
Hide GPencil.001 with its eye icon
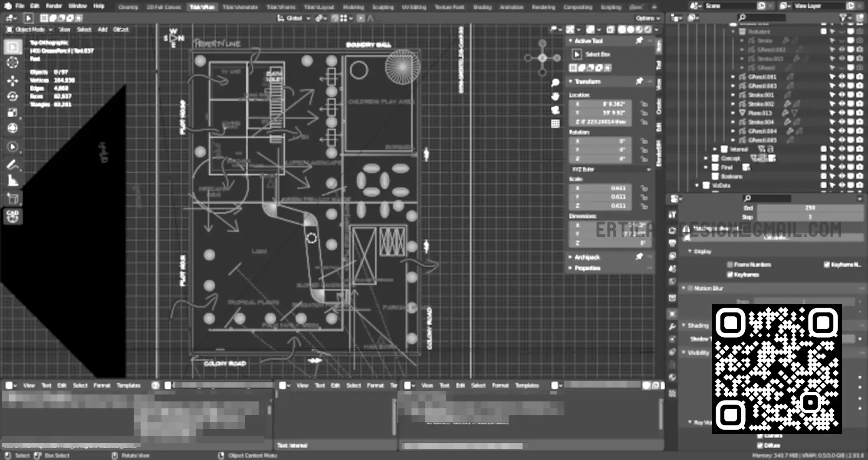pyautogui.click(x=842, y=77)
